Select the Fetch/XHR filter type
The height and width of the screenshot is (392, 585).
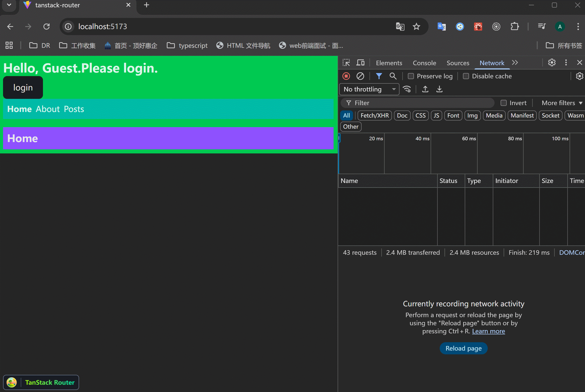coord(375,116)
